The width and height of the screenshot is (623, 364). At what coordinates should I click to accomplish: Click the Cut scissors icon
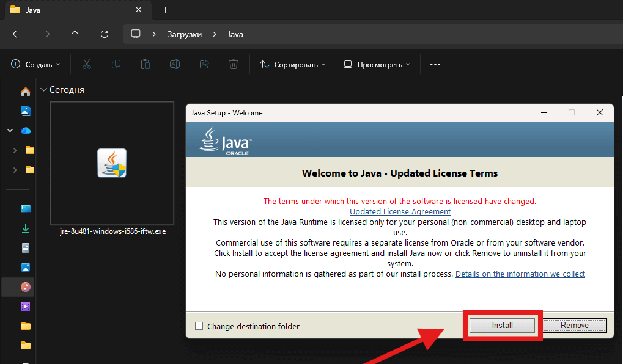tap(87, 64)
